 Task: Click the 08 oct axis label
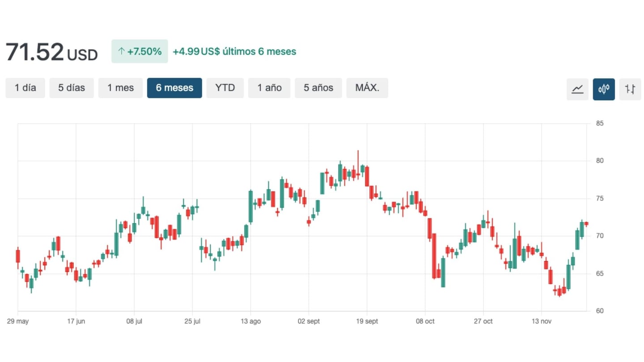[x=425, y=321]
